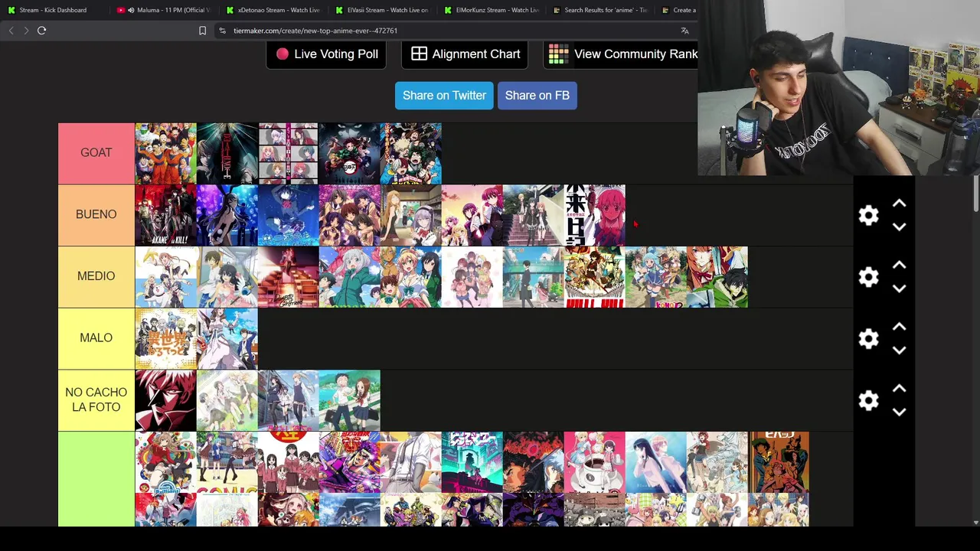Click the NO CACHO LA FOTO tier label

tap(96, 400)
